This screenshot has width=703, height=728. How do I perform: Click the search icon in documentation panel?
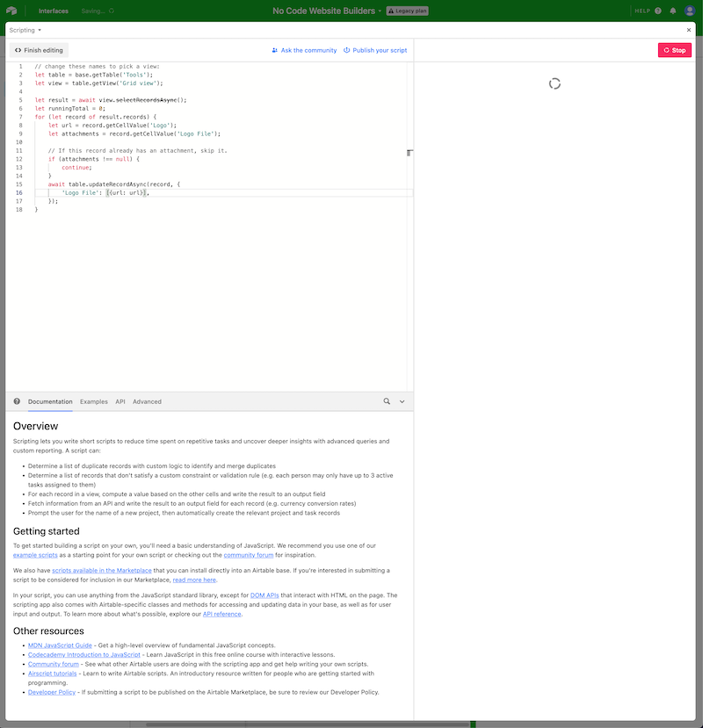387,401
